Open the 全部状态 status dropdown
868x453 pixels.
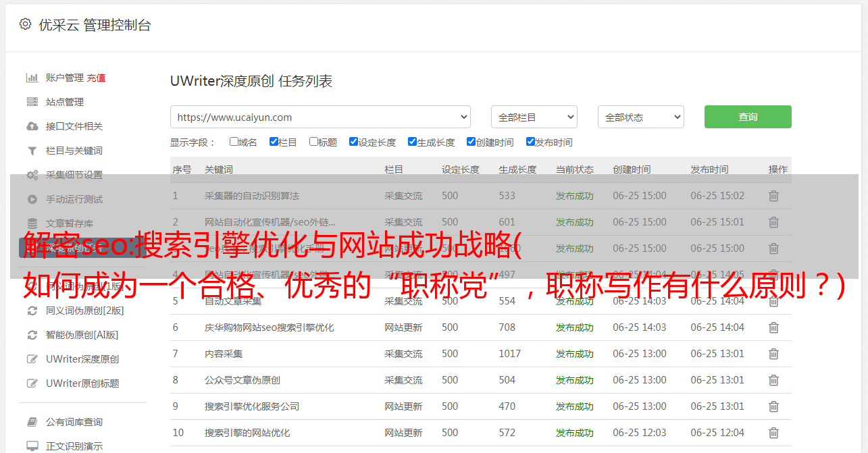640,117
